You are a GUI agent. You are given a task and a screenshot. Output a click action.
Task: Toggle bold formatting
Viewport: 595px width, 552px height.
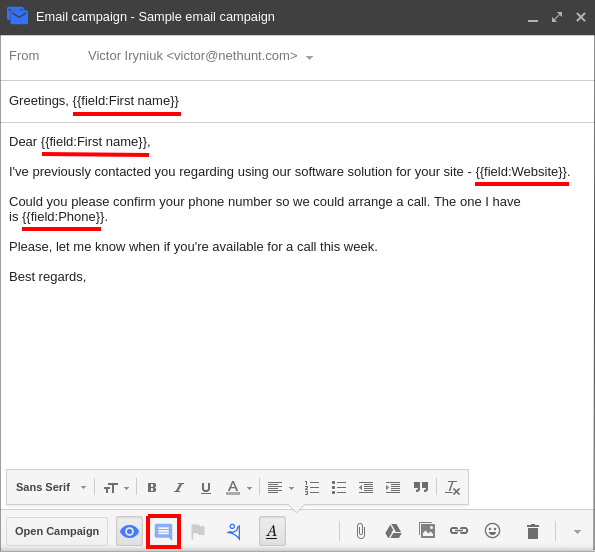[152, 488]
